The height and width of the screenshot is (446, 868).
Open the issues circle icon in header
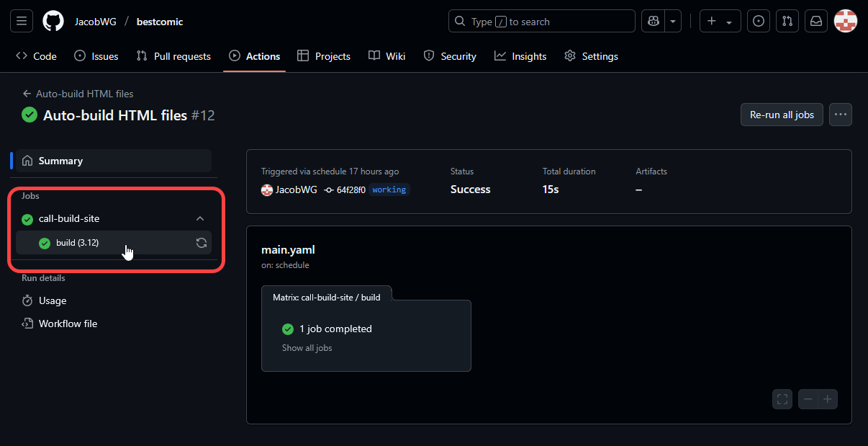click(758, 22)
